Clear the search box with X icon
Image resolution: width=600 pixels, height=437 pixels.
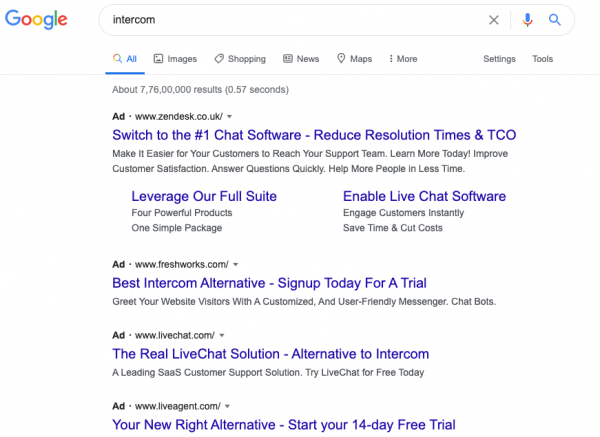(x=493, y=20)
